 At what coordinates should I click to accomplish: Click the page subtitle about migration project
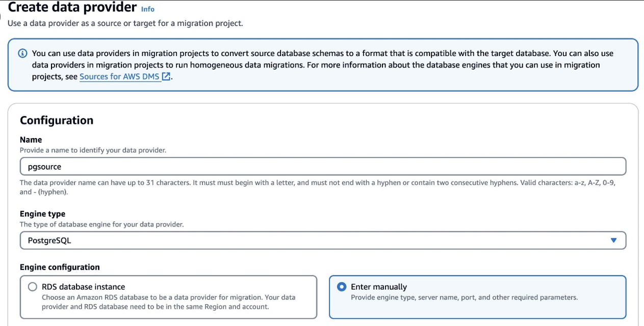pyautogui.click(x=125, y=23)
